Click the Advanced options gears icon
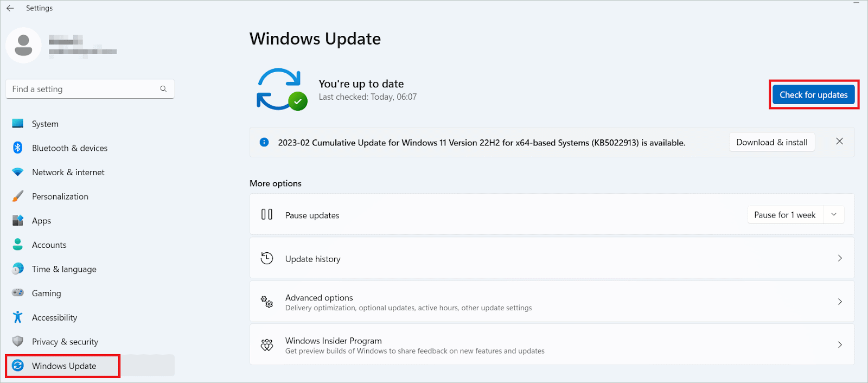The width and height of the screenshot is (868, 383). [267, 302]
